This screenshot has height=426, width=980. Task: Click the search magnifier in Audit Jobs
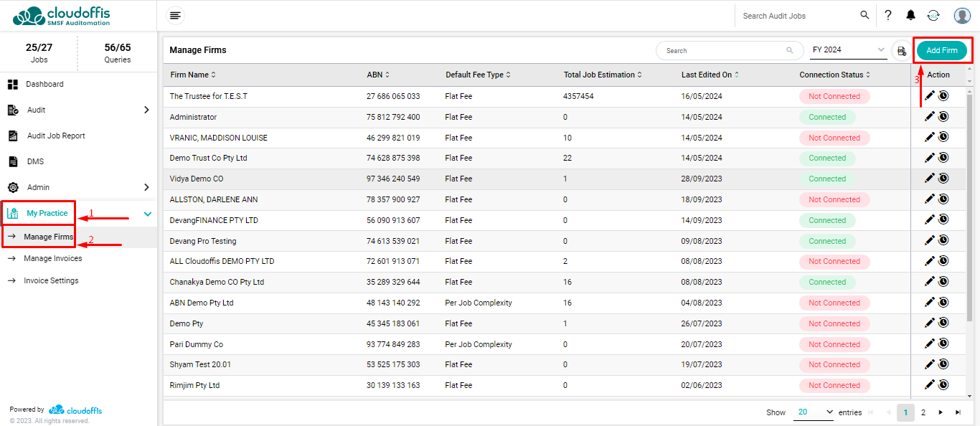point(864,15)
